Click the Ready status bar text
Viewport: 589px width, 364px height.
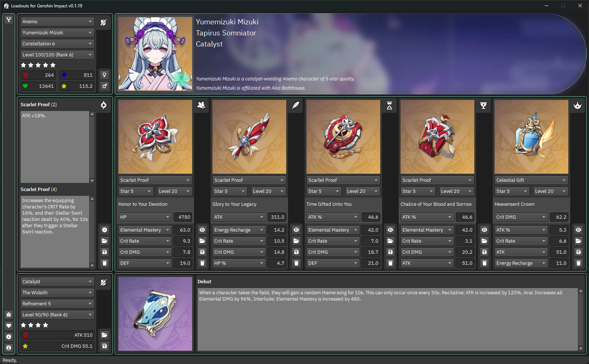pos(10,360)
